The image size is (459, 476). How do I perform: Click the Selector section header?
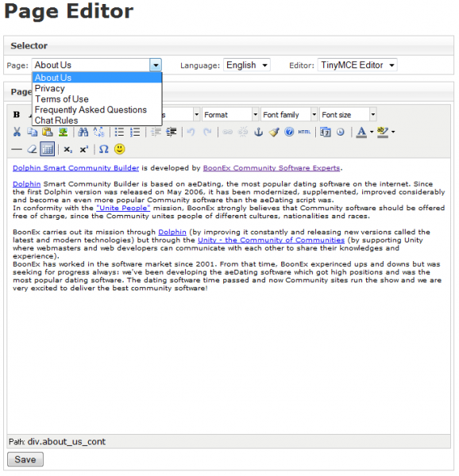[x=229, y=45]
